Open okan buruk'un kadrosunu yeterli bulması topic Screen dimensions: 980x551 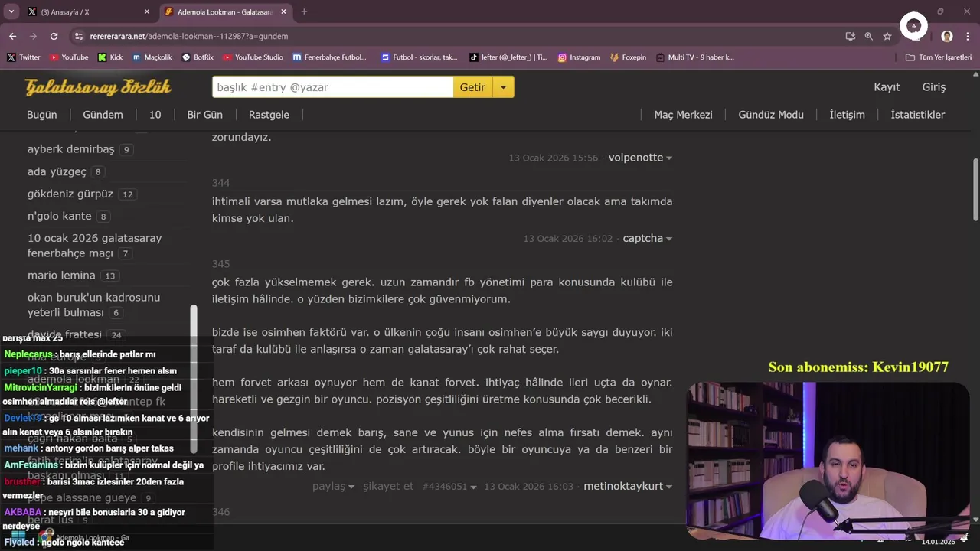[x=93, y=305]
